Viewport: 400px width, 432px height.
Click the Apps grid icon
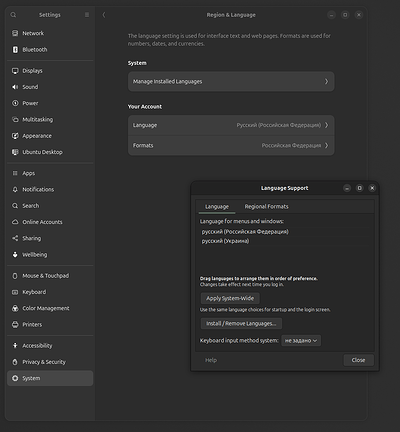[15, 173]
